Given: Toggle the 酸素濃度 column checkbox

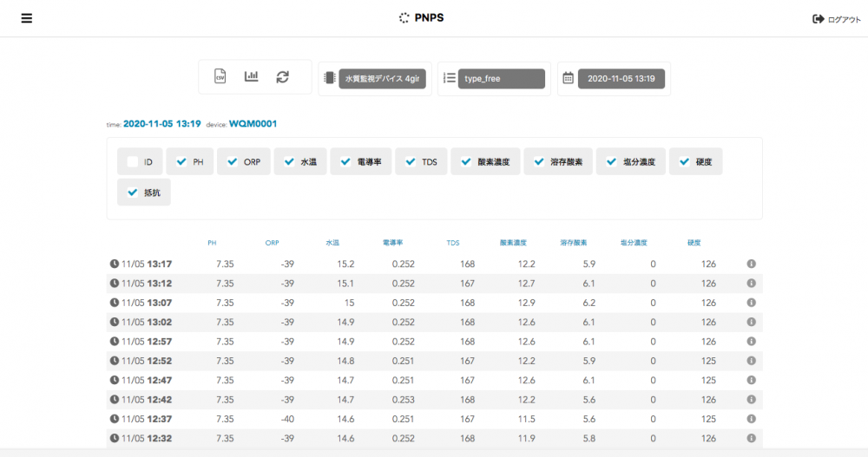Looking at the screenshot, I should pyautogui.click(x=466, y=161).
